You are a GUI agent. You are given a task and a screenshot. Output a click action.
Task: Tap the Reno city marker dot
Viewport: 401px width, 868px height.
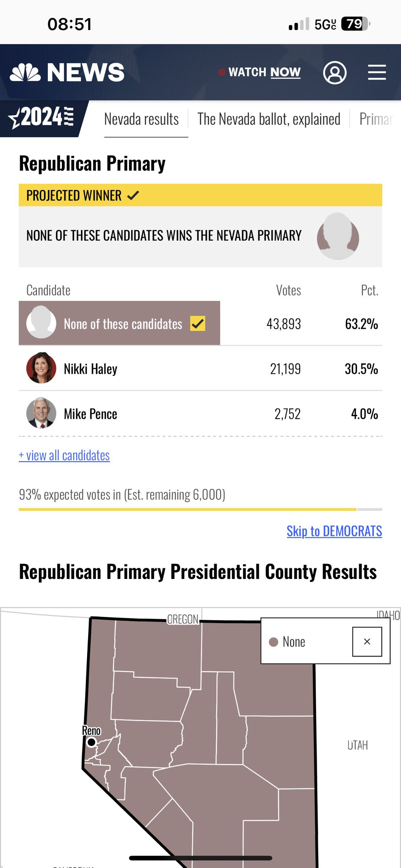91,742
